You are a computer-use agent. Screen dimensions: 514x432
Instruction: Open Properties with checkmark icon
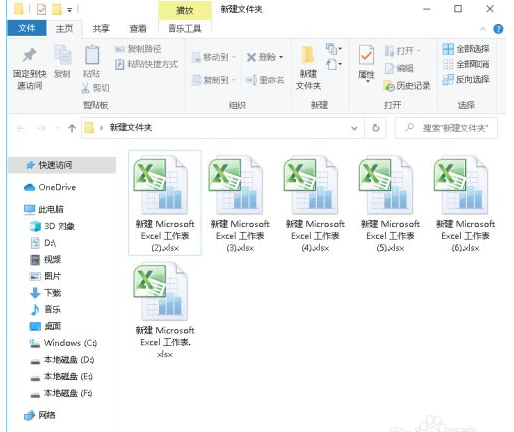[366, 63]
